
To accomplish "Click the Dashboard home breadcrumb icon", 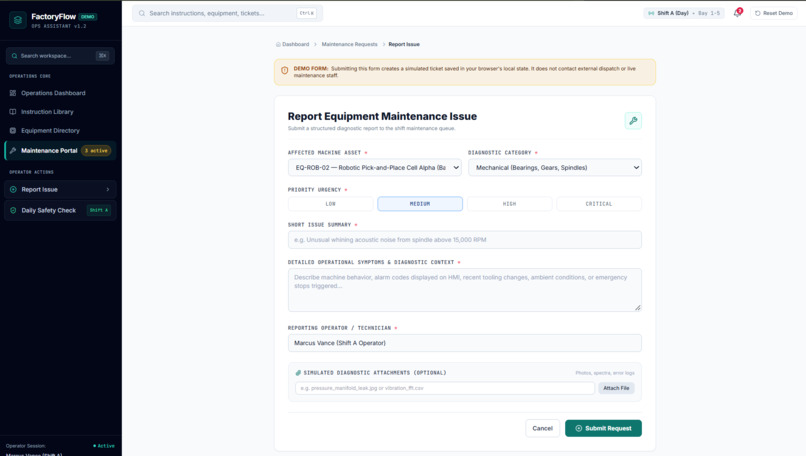I will coord(278,44).
